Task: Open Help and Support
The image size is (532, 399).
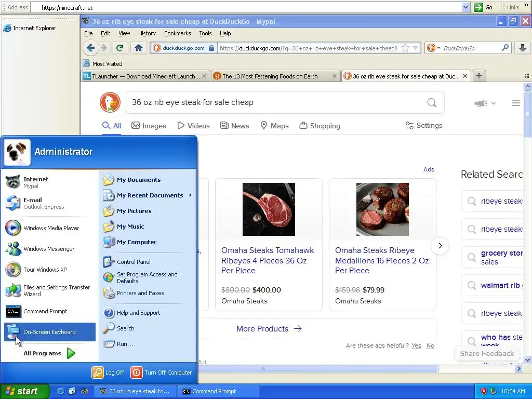Action: coord(148,312)
